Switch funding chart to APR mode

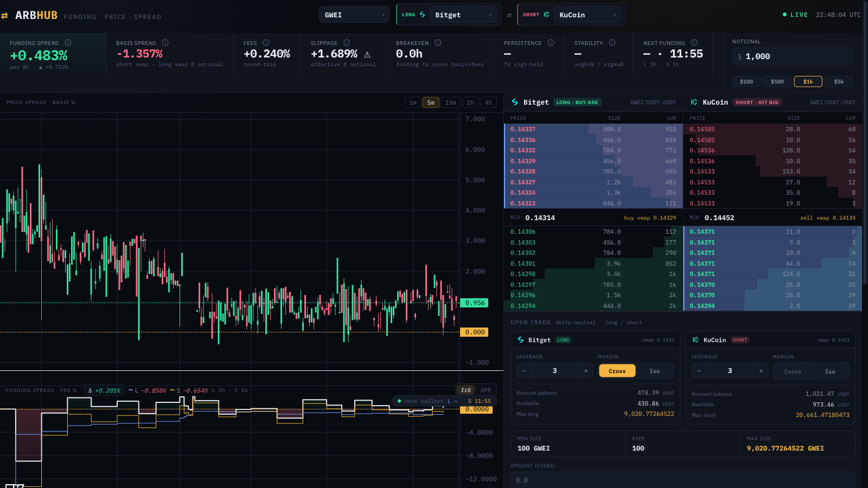click(x=486, y=390)
